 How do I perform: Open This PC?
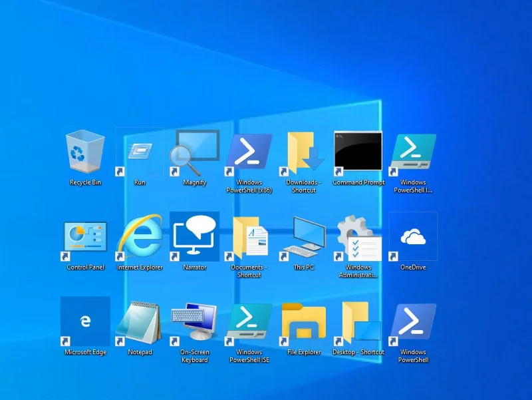click(x=303, y=236)
